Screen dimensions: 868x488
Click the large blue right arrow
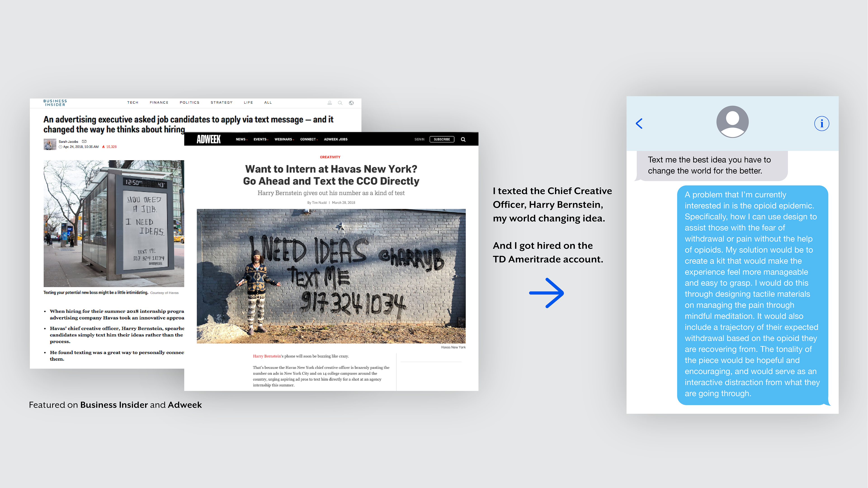(547, 293)
